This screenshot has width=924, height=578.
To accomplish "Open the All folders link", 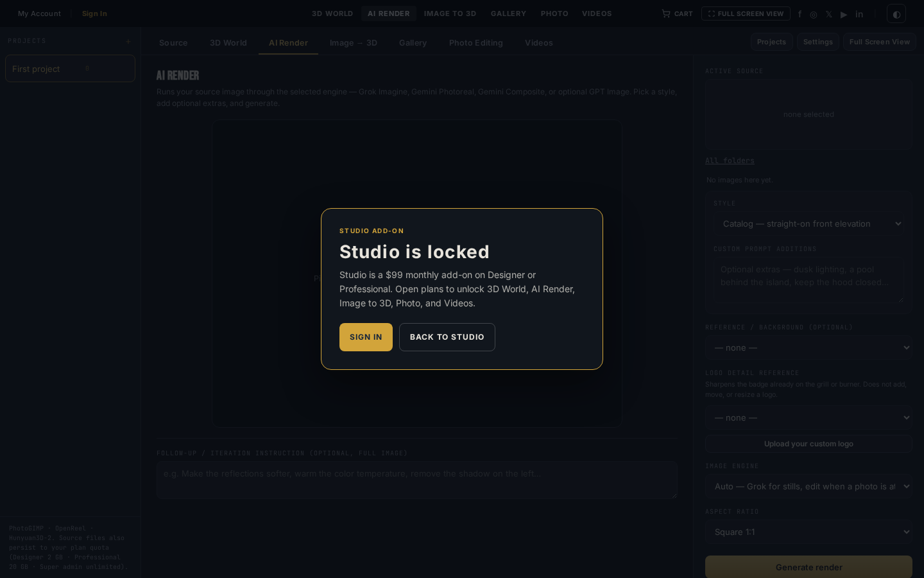I will coord(730,161).
